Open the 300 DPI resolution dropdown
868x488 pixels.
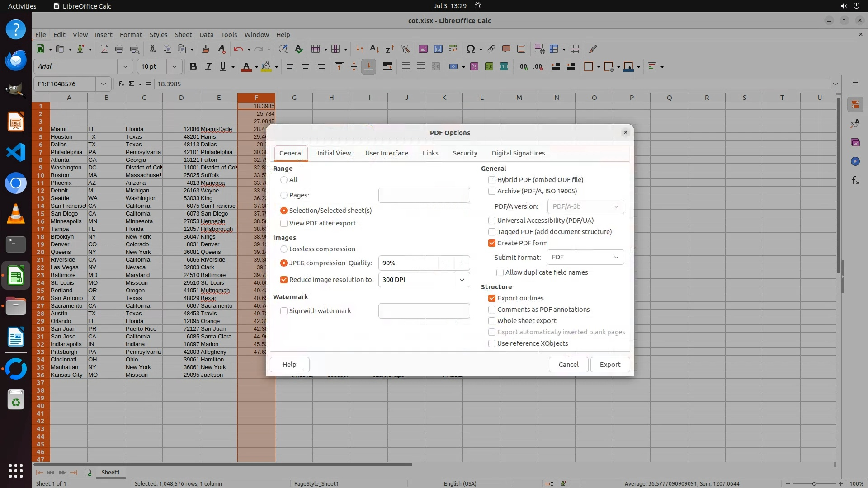click(462, 280)
